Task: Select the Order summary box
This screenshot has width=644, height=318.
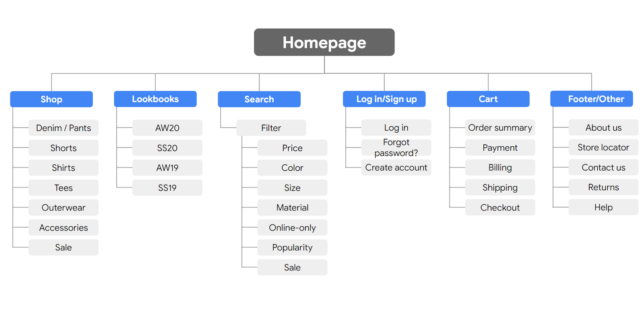Action: (x=500, y=128)
